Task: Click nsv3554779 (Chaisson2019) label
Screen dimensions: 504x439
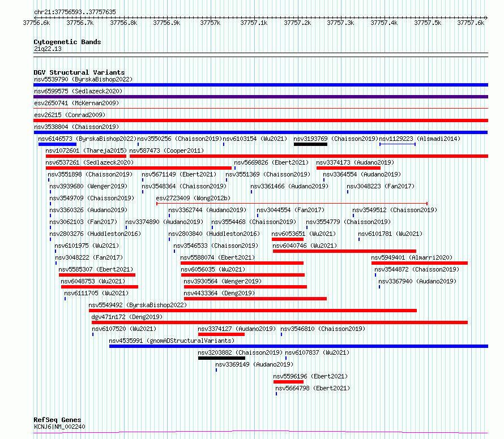Action: click(x=348, y=222)
